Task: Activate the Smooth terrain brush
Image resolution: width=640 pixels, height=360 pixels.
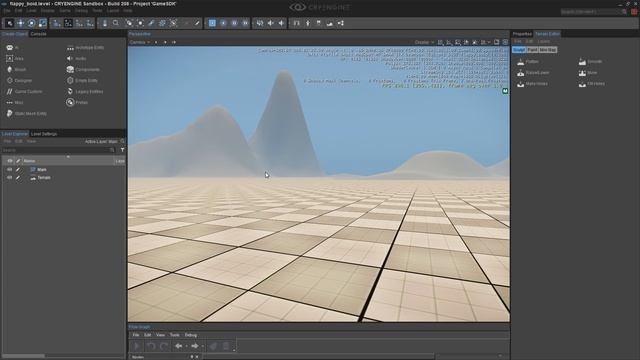Action: [590, 62]
